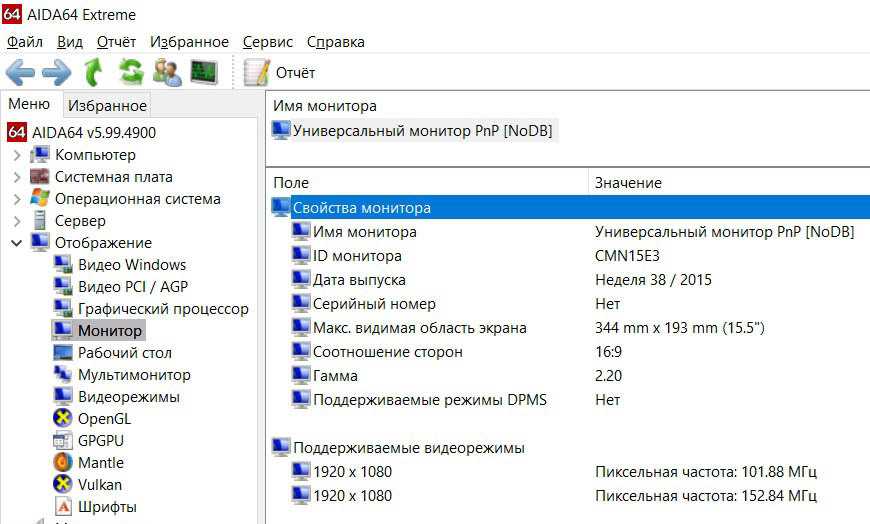Click Пиксельная частота: 152.84 МГц value

click(x=706, y=496)
